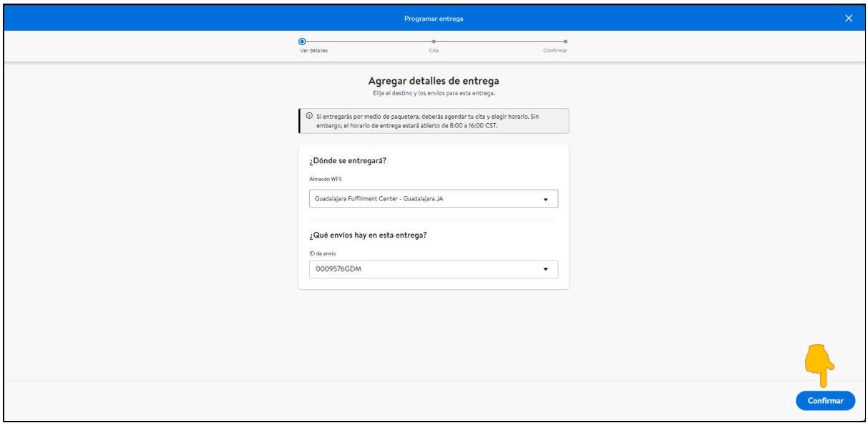Expand Almacén WFS dropdown arrow
This screenshot has width=868, height=428.
(x=545, y=200)
